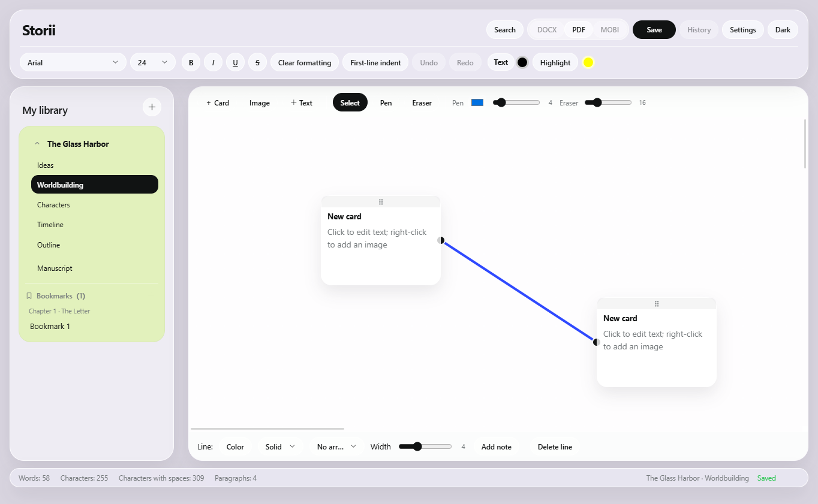818x504 pixels.
Task: Click Chapter 1 · The Letter
Action: coord(59,311)
